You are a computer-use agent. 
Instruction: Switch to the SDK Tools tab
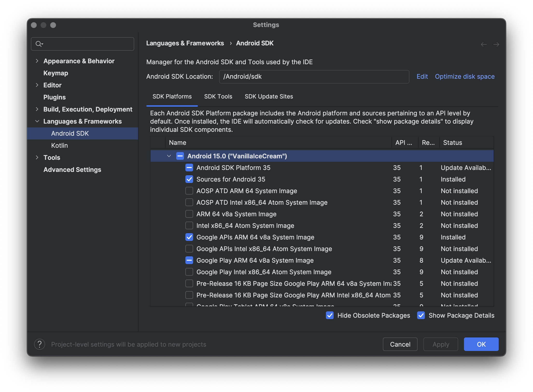pyautogui.click(x=218, y=97)
